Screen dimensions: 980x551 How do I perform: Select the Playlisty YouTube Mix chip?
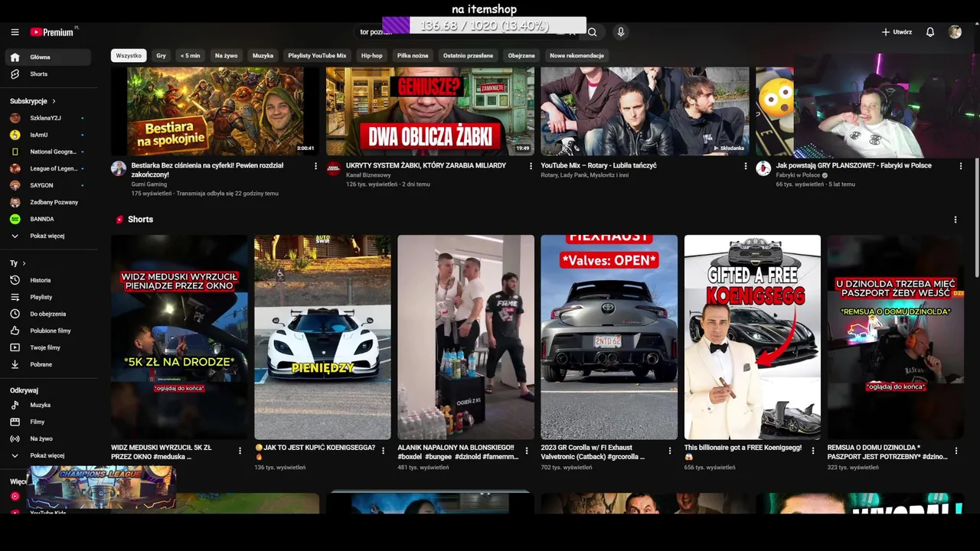tap(317, 56)
